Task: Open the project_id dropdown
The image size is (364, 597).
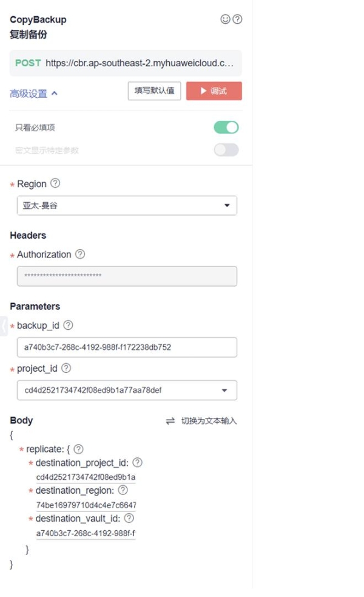Action: click(127, 390)
